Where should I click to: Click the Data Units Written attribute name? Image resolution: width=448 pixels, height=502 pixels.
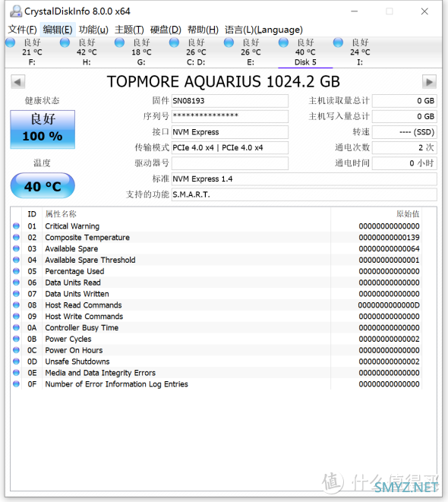77,294
